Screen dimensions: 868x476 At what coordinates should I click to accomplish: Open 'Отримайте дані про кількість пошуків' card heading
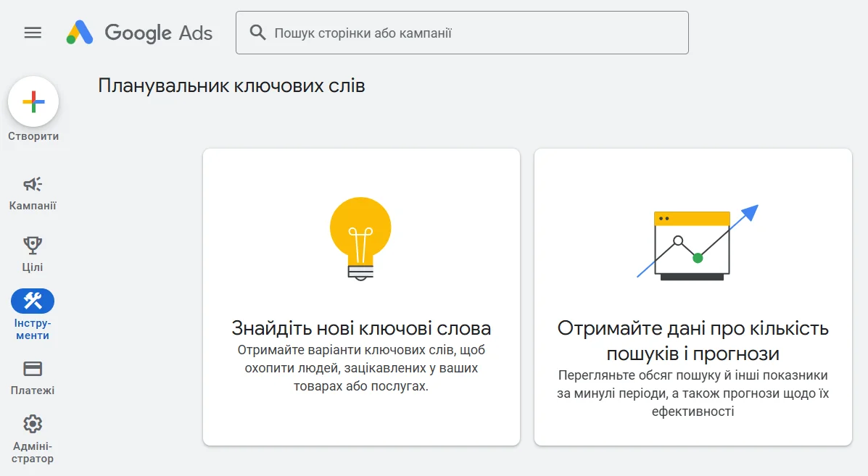tap(693, 341)
